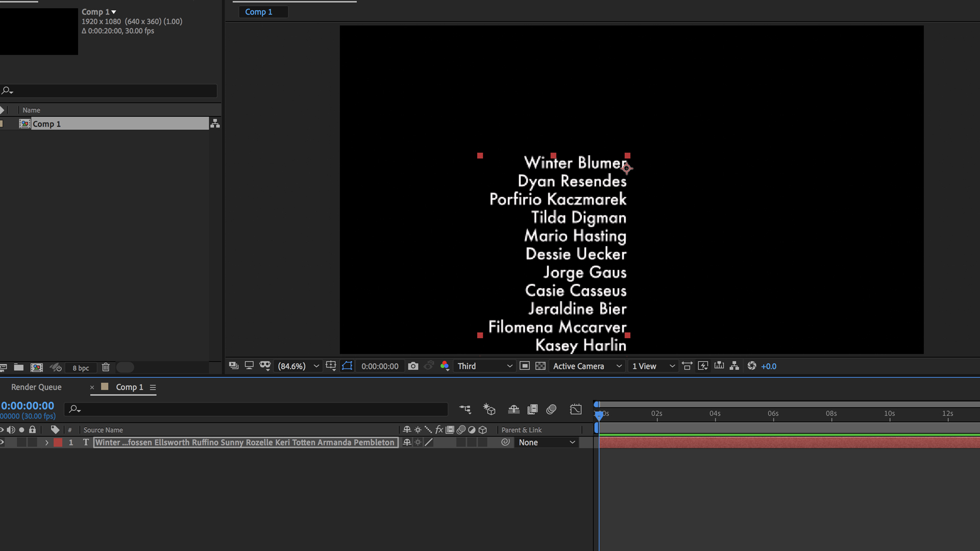Switch to the Render Queue tab

[x=36, y=387]
